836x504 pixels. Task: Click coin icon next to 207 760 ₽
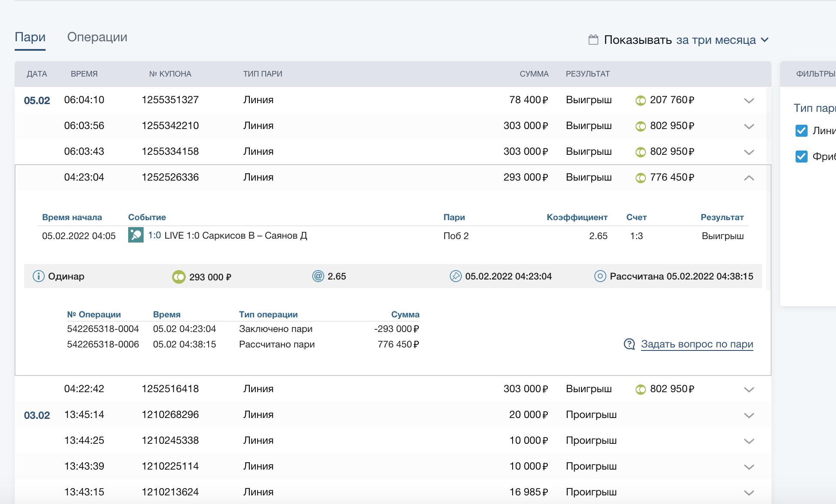[641, 101]
